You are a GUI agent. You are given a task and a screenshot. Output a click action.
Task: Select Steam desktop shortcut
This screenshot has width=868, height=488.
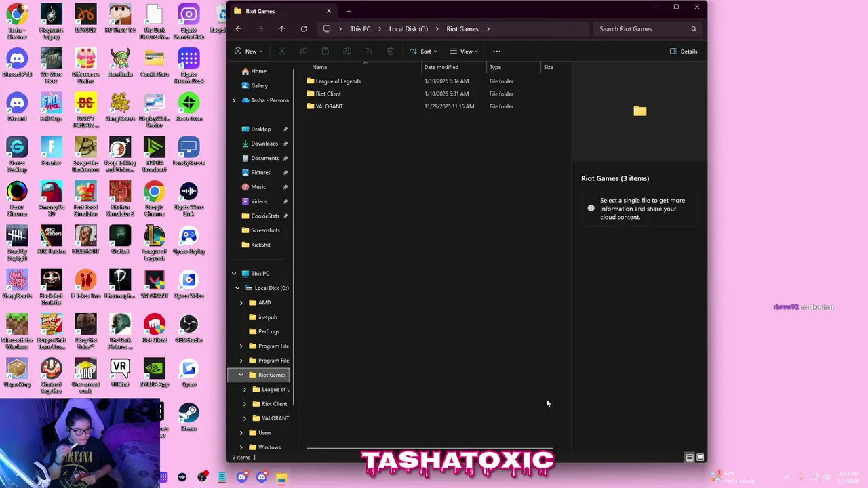click(189, 417)
